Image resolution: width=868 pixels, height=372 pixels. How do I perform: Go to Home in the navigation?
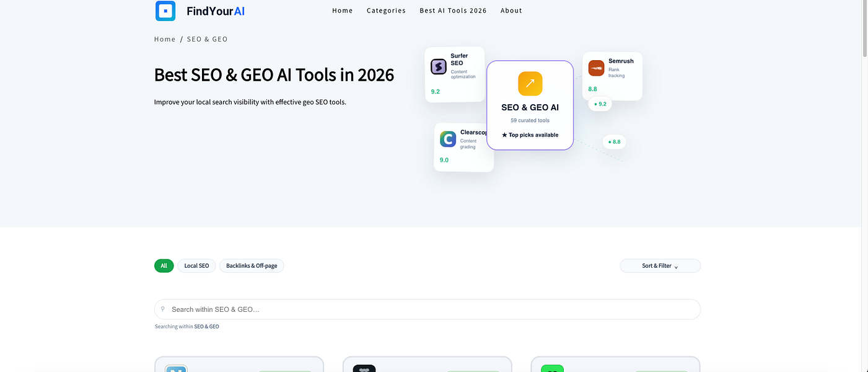tap(343, 11)
